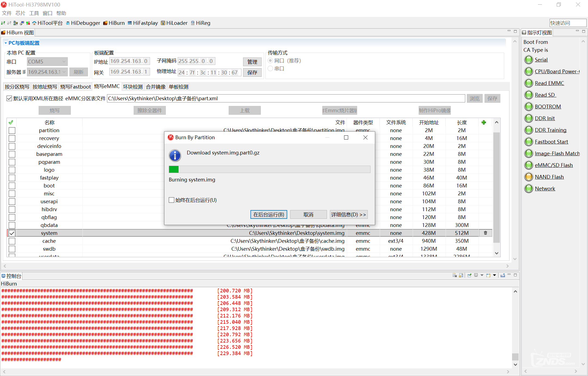The height and width of the screenshot is (376, 588).
Task: Click the yellow NAND Flash indicator light
Action: [529, 177]
